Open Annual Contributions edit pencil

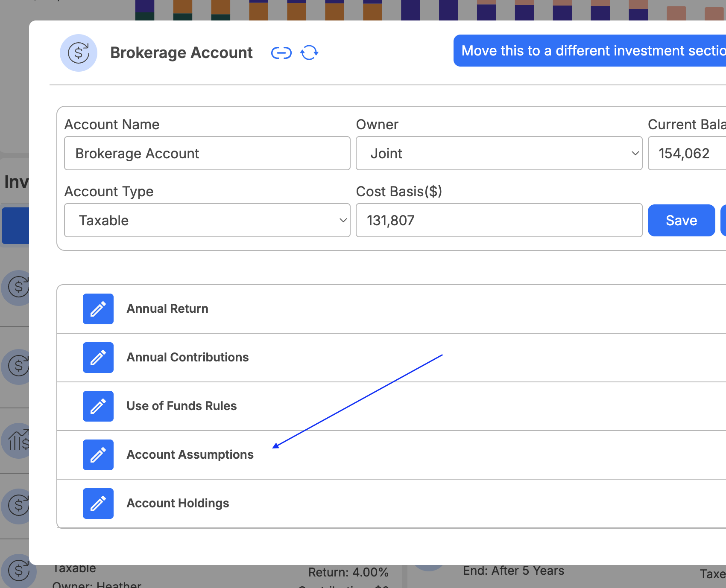tap(98, 358)
